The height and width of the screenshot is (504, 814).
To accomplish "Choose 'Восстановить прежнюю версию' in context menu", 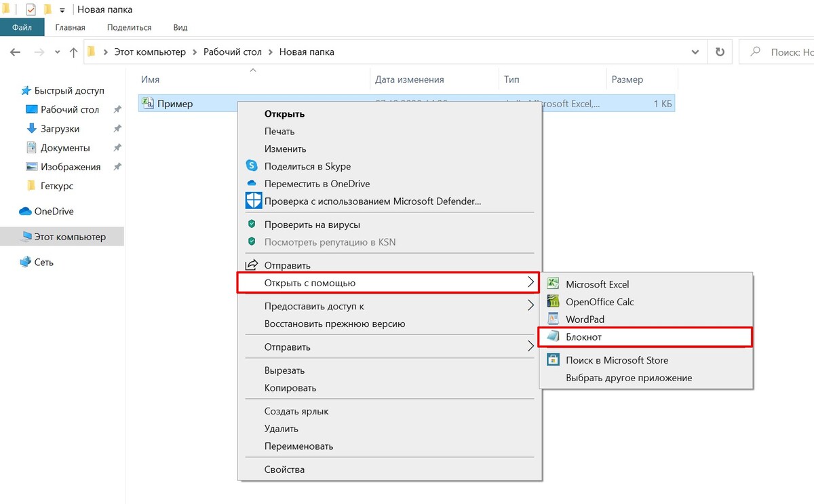I will (x=335, y=324).
